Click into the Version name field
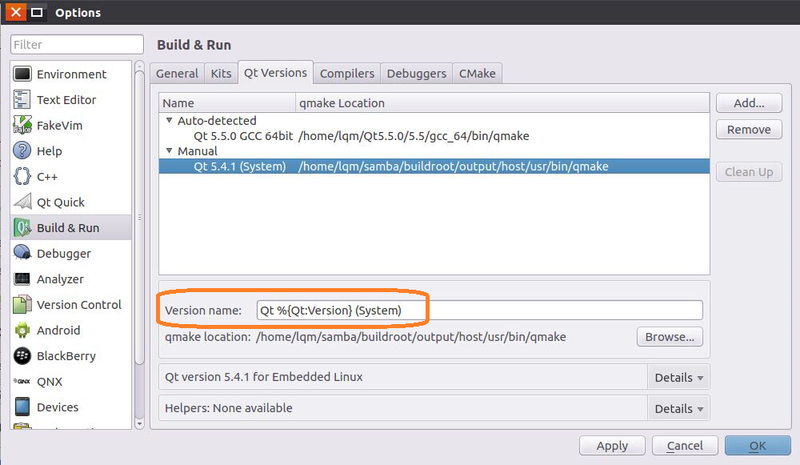Image resolution: width=800 pixels, height=465 pixels. pos(478,310)
